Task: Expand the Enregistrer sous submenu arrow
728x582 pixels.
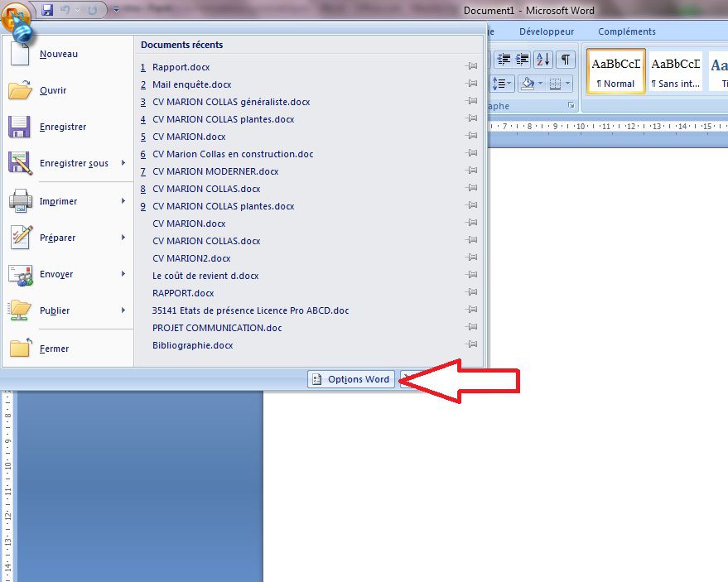Action: point(123,163)
